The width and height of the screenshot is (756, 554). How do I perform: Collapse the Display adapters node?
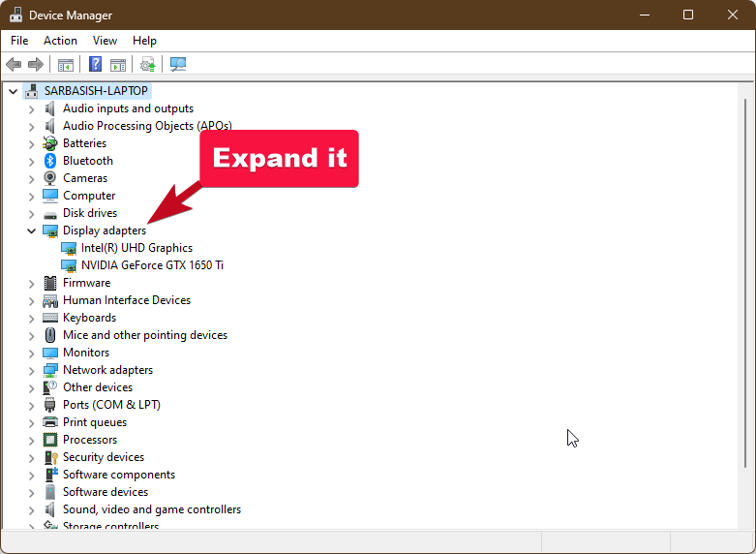(31, 231)
